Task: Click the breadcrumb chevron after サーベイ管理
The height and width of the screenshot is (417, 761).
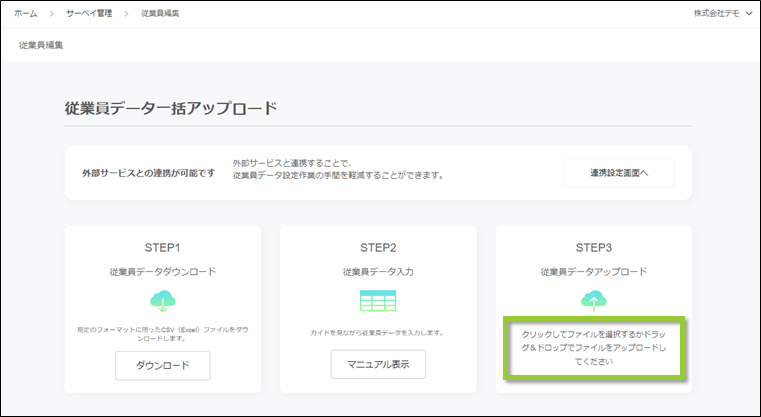Action: (127, 13)
